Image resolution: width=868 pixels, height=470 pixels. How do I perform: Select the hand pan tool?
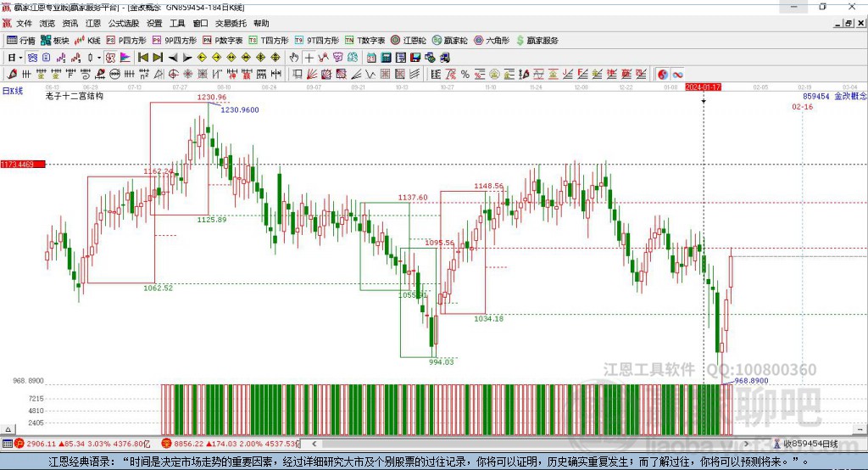tap(294, 57)
